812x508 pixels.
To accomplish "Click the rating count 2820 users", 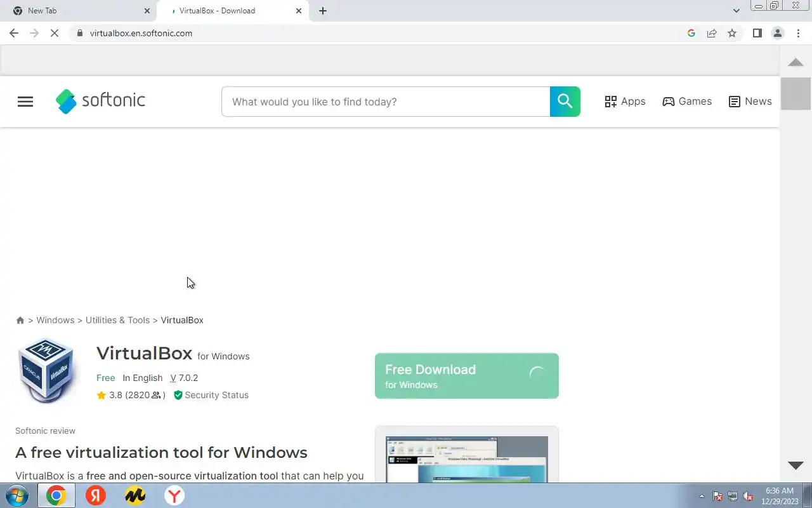I will pyautogui.click(x=145, y=395).
